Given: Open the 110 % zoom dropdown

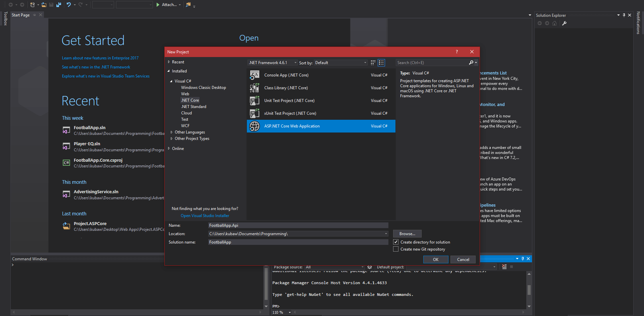Looking at the screenshot, I should (290, 312).
